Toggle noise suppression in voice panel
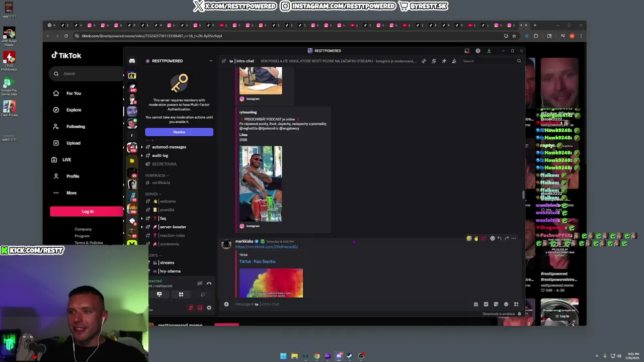The image size is (644, 362). pos(200,284)
